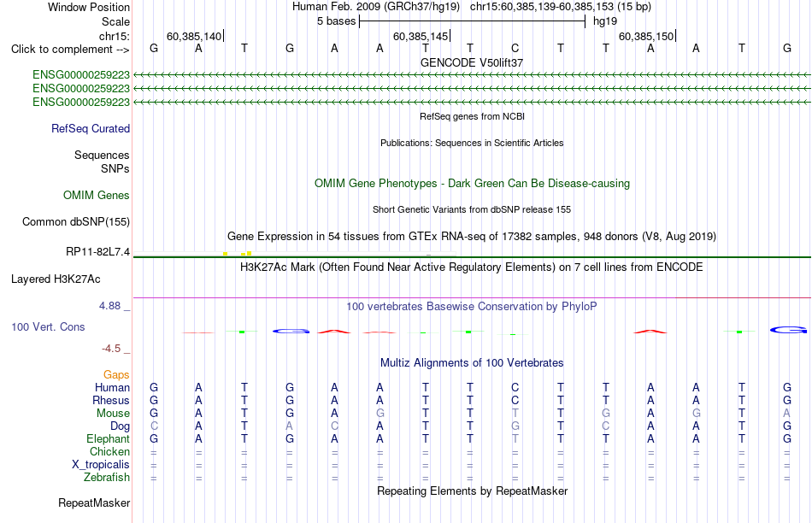
Task: Click 'Short Genetic Variants from dbSNP release 155'
Action: [x=472, y=209]
